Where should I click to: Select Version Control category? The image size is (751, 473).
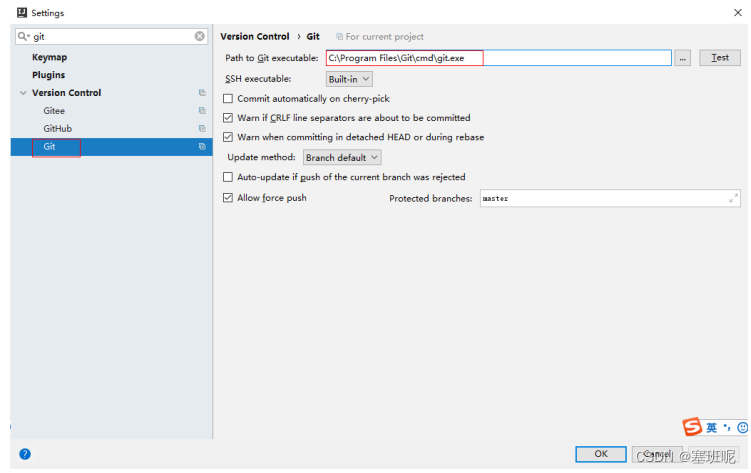[x=67, y=93]
